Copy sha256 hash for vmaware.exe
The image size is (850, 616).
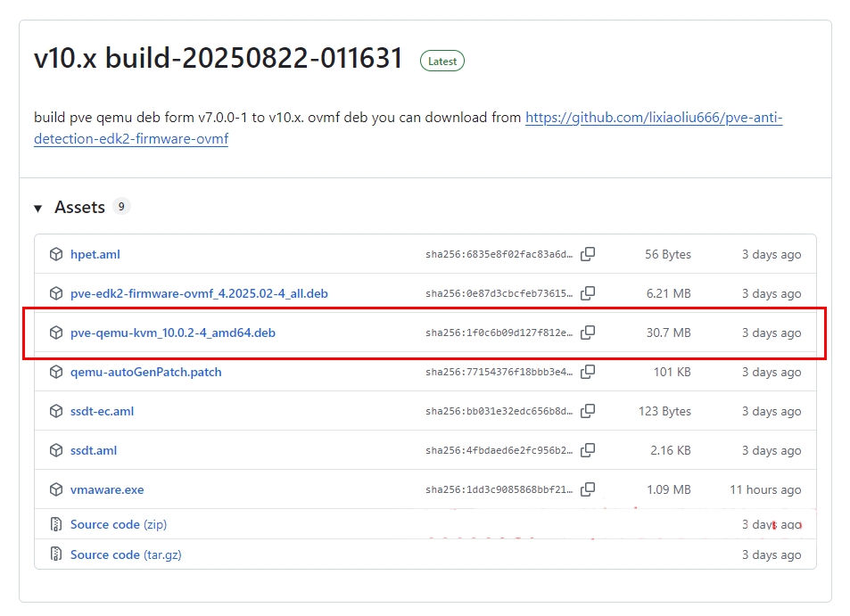(588, 489)
